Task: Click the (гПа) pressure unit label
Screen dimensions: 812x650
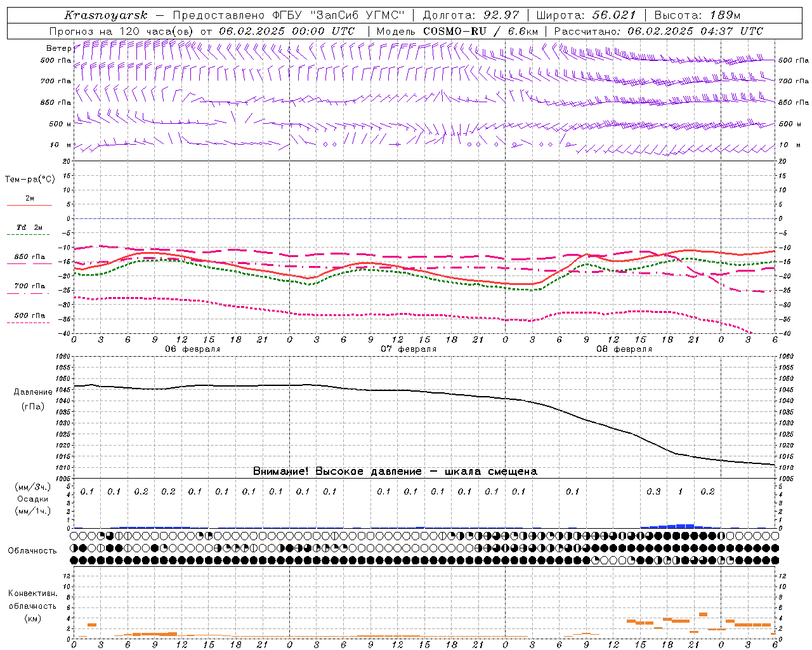Action: [33, 407]
